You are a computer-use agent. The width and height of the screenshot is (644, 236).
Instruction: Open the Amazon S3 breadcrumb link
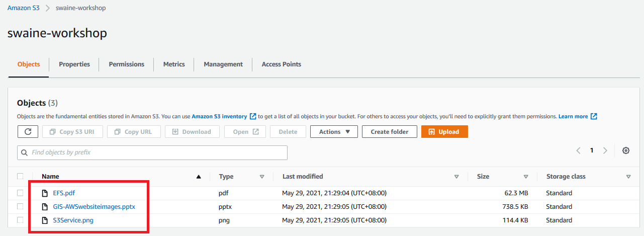click(23, 8)
